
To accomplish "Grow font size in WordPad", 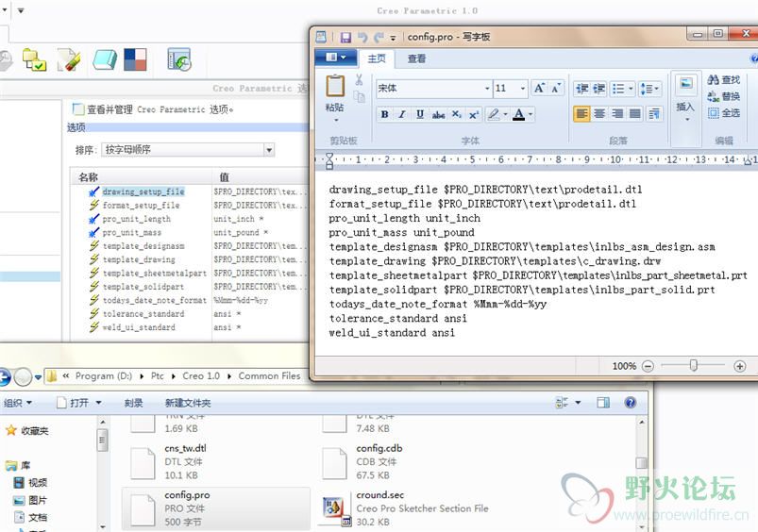I will tap(539, 88).
